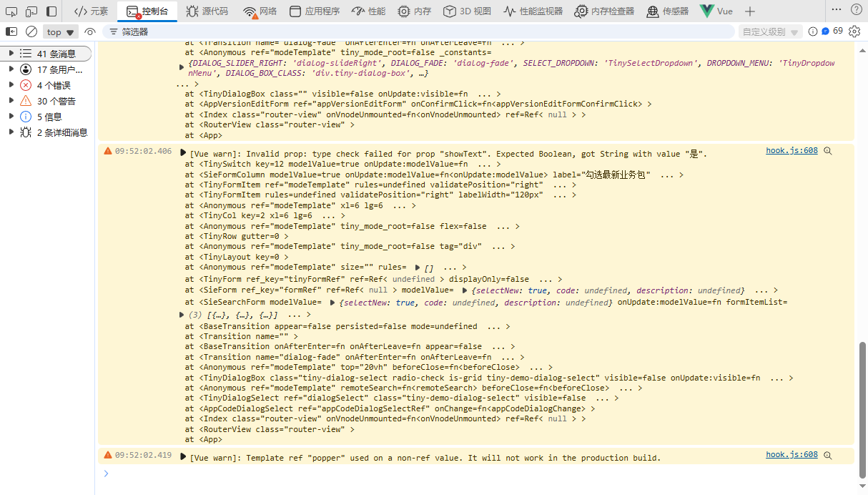Expand the rules= [] array
This screenshot has height=495, width=868.
click(x=418, y=267)
